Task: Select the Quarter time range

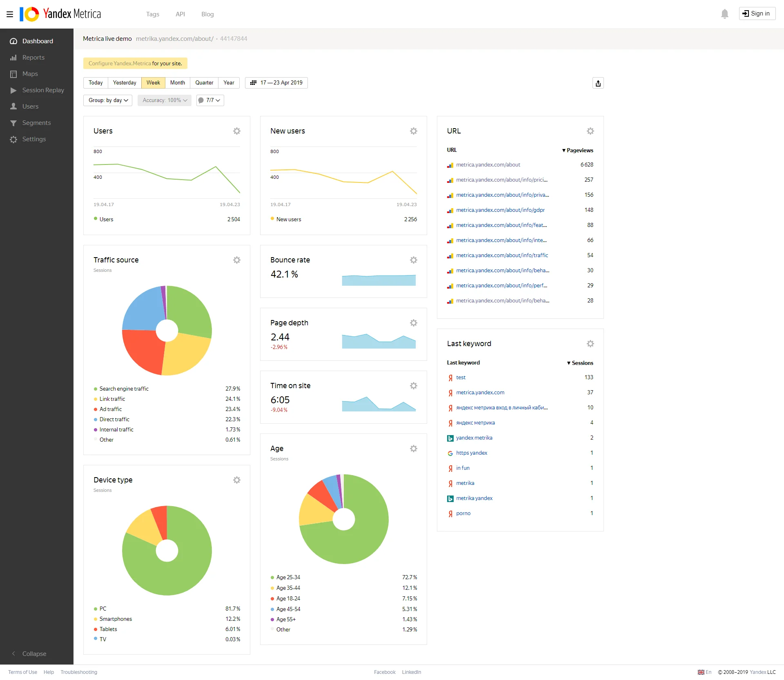Action: tap(204, 83)
